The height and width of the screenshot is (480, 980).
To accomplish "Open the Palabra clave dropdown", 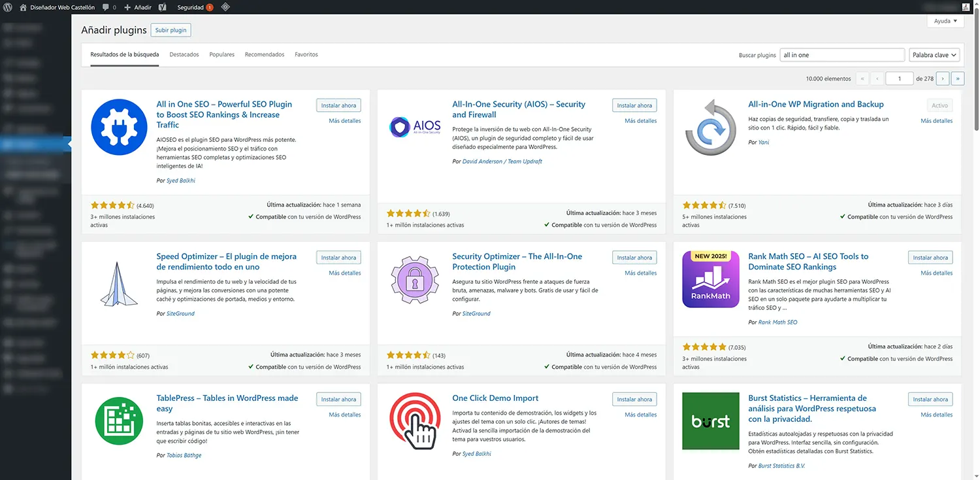I will coord(934,55).
